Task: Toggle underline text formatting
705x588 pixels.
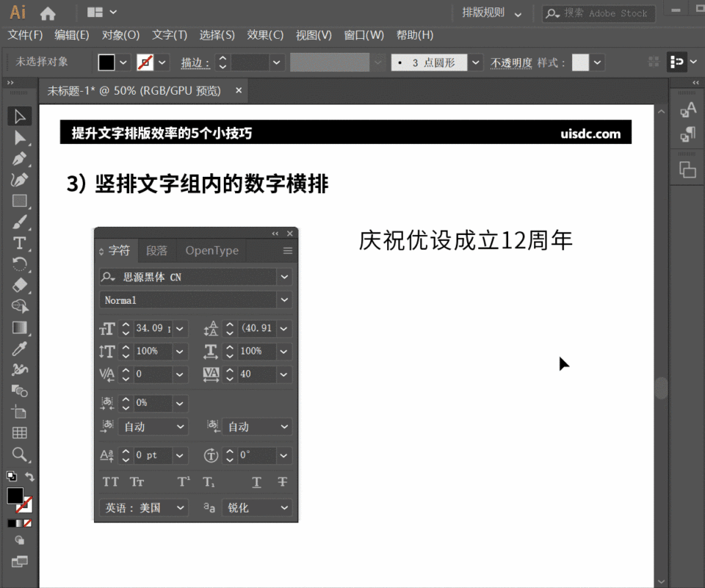Action: pyautogui.click(x=256, y=482)
